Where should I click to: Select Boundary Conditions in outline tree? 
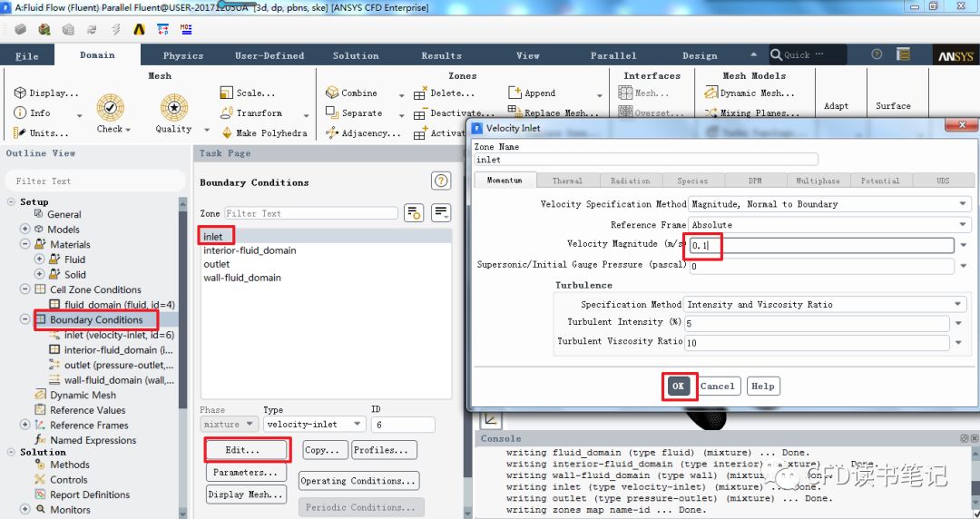96,319
